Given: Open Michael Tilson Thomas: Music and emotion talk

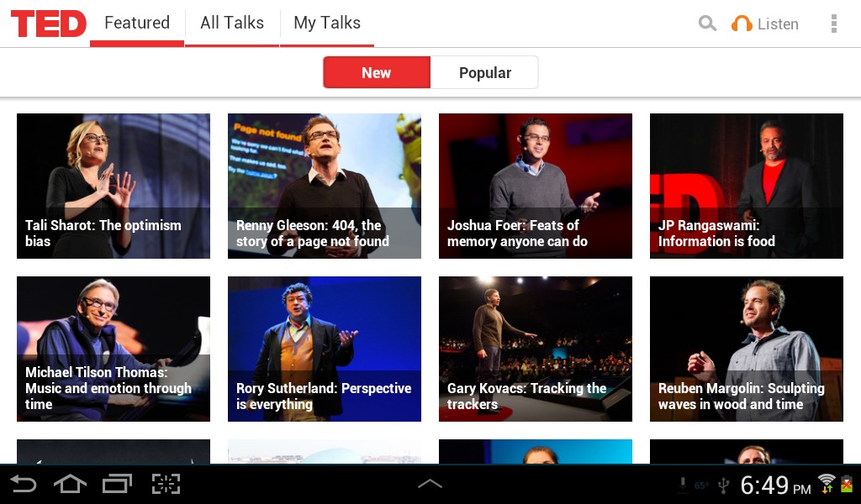Looking at the screenshot, I should click(x=114, y=349).
